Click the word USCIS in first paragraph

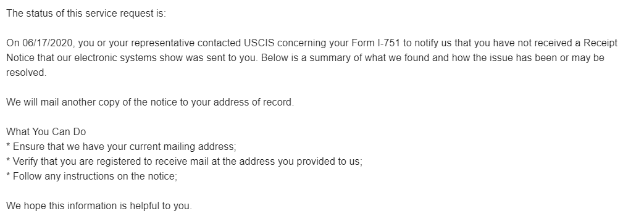click(259, 43)
